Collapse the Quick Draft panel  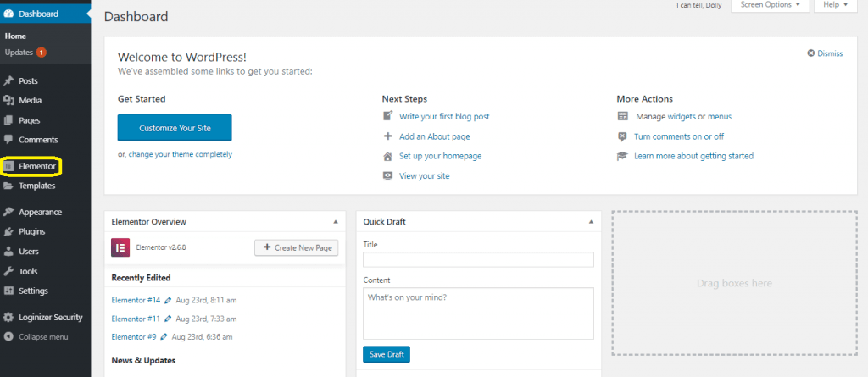[591, 221]
